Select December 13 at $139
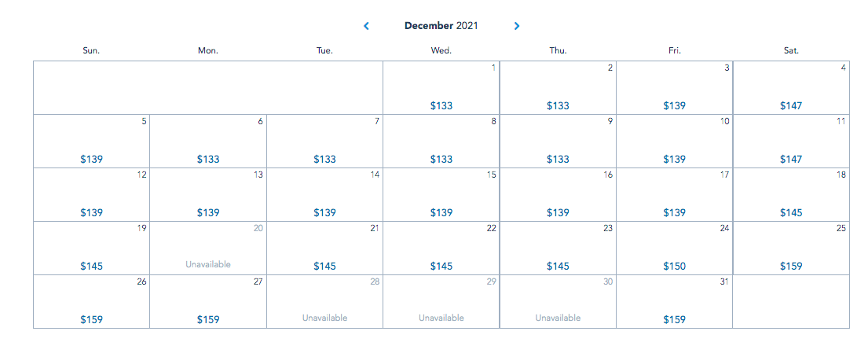This screenshot has width=868, height=357. point(208,195)
